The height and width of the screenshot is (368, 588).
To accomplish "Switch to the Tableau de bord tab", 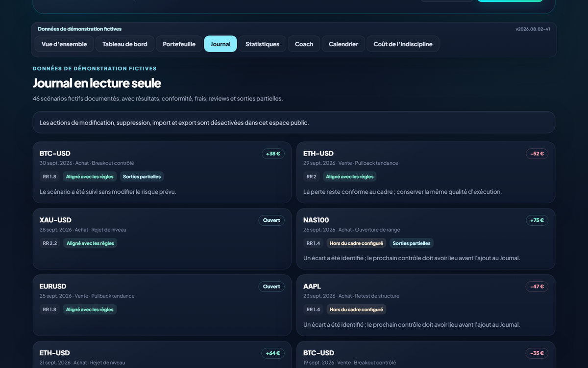I will (x=125, y=44).
